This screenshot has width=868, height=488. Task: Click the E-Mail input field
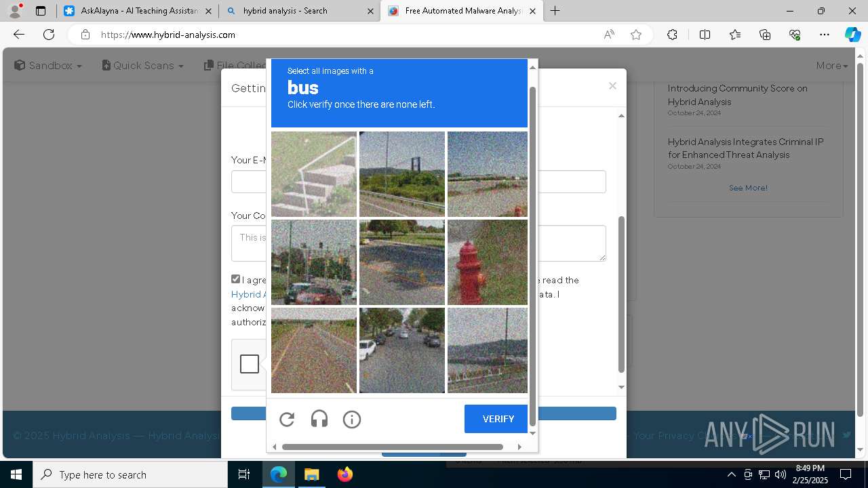click(418, 182)
